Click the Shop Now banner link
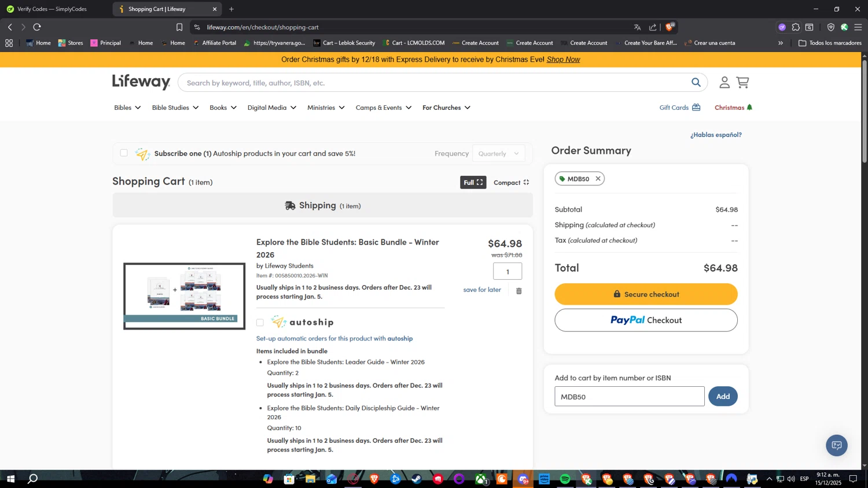This screenshot has width=868, height=488. tap(563, 60)
